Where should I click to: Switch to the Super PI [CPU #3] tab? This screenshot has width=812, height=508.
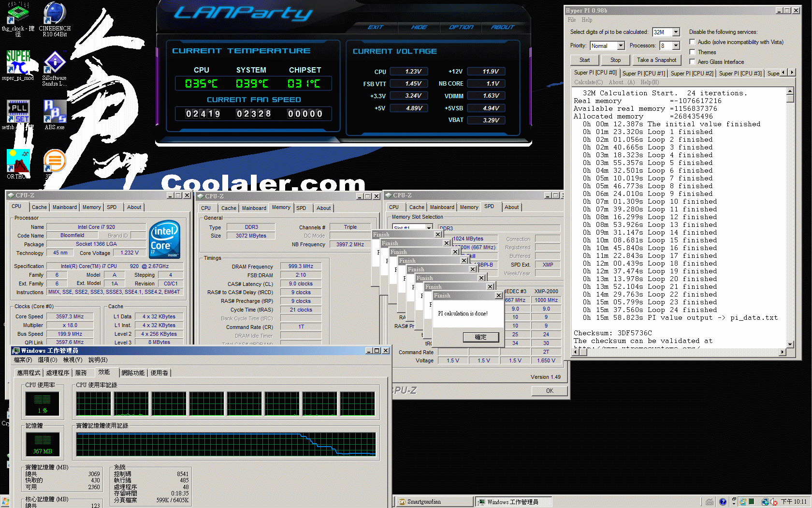click(x=740, y=74)
